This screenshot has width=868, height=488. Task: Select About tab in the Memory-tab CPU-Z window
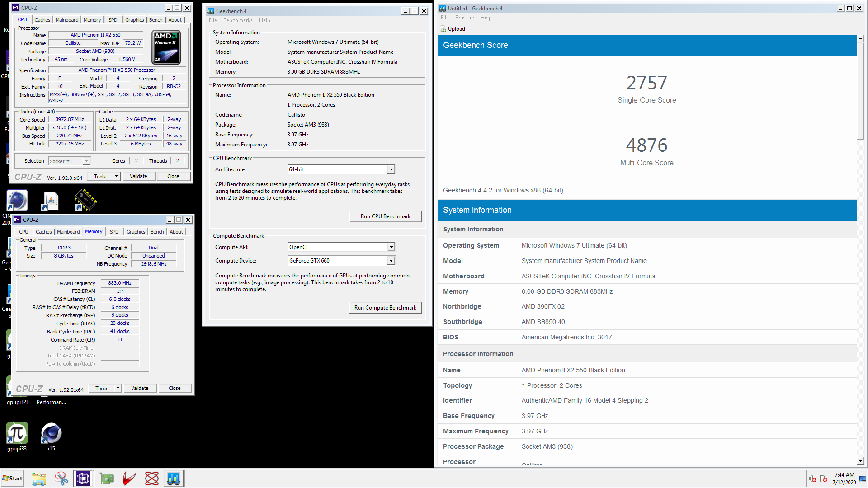pos(176,232)
